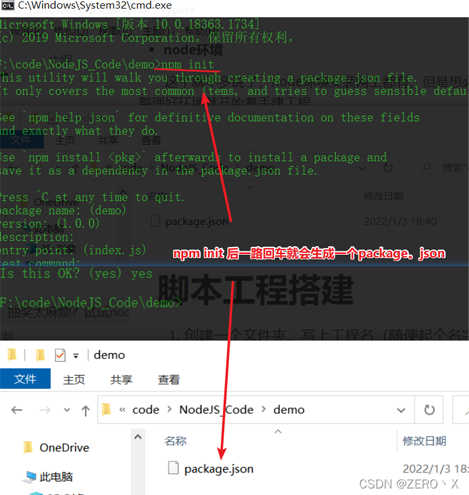Screen dimensions: 469x495
Task: Click the second folder icon in the title bar
Action: pyautogui.click(x=40, y=355)
